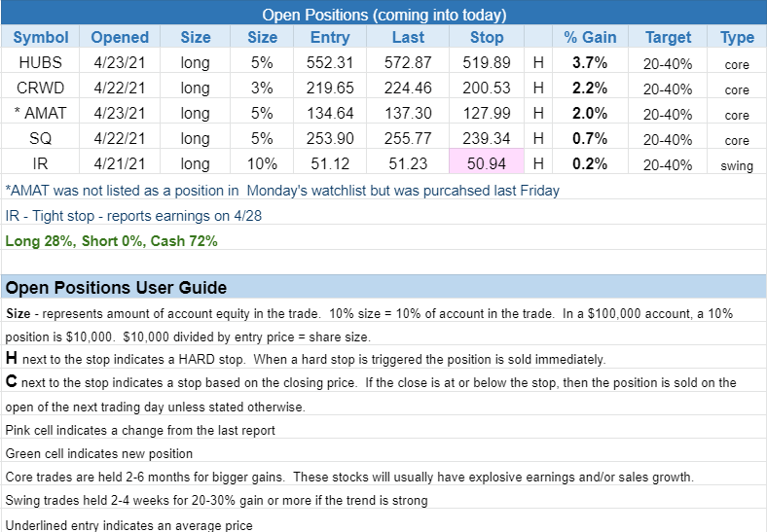Select HUBS stop value 519.89
The width and height of the screenshot is (767, 532).
pyautogui.click(x=487, y=62)
